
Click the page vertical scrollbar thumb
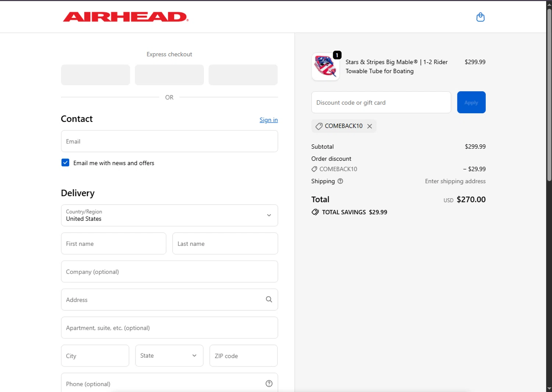[x=549, y=94]
